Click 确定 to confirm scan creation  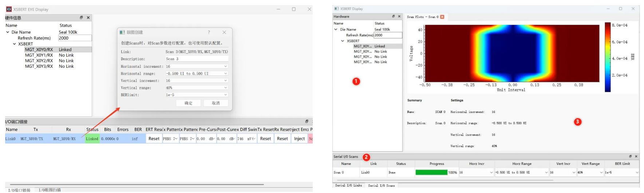(x=188, y=103)
